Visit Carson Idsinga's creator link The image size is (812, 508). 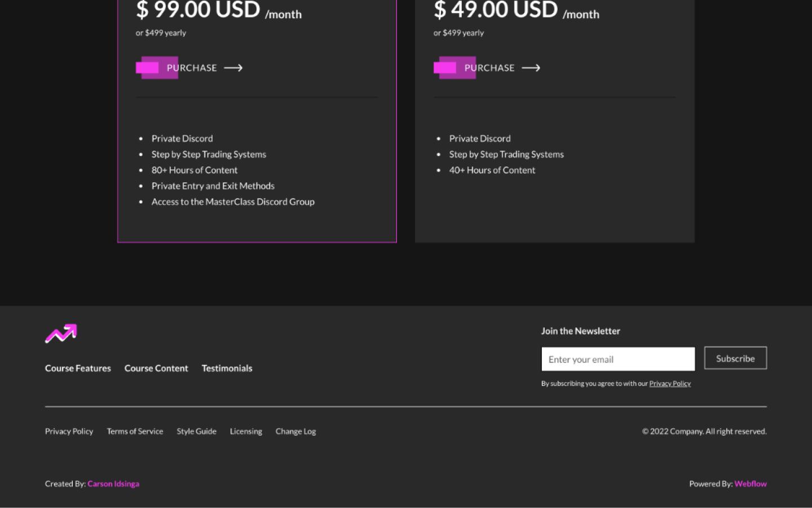coord(113,484)
